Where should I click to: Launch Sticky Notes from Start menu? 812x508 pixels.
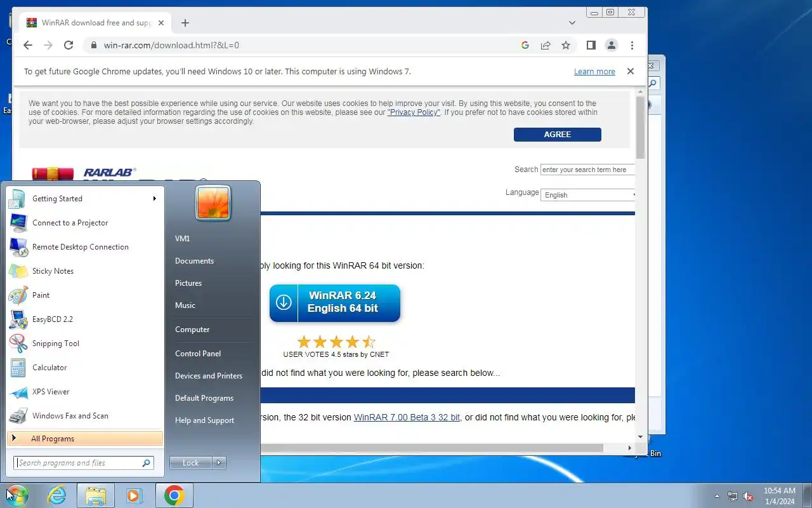[84, 271]
